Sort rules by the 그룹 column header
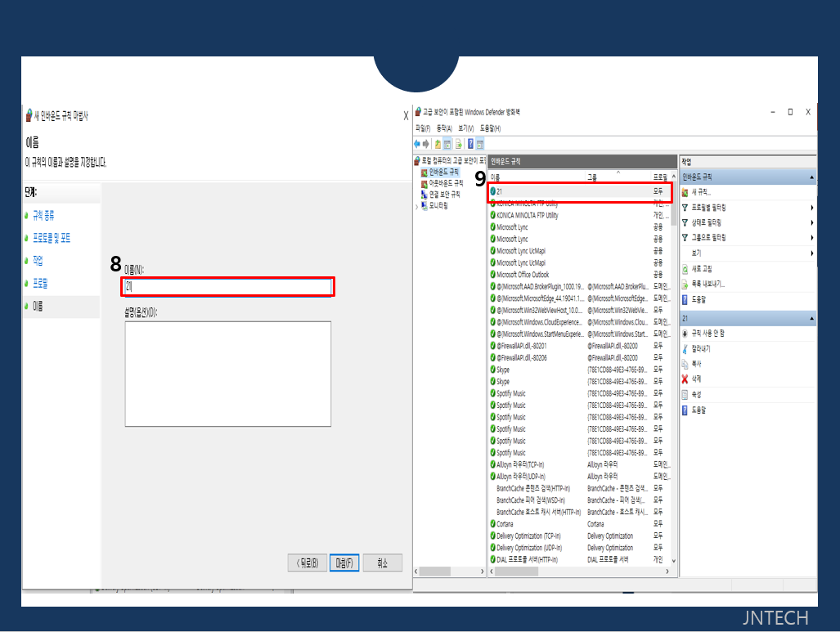The width and height of the screenshot is (840, 632). click(x=618, y=177)
